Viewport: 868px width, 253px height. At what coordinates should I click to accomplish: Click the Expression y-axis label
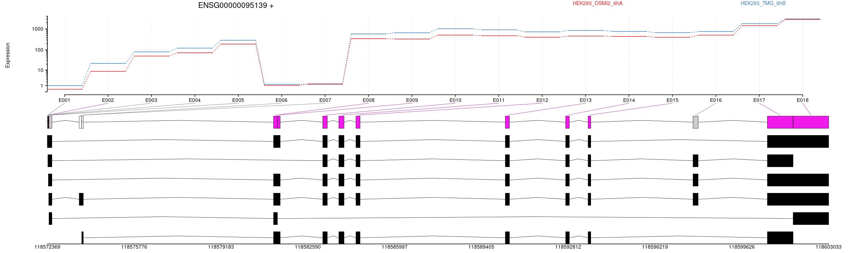point(8,55)
